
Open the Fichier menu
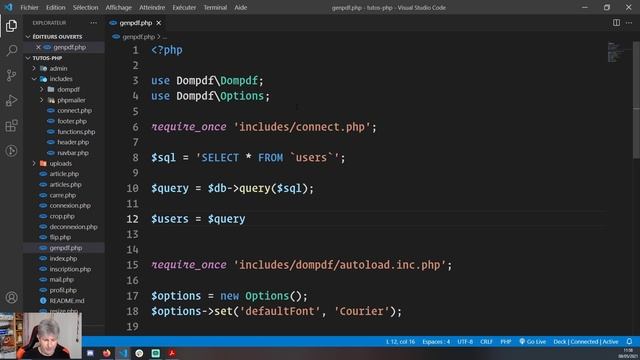point(29,7)
